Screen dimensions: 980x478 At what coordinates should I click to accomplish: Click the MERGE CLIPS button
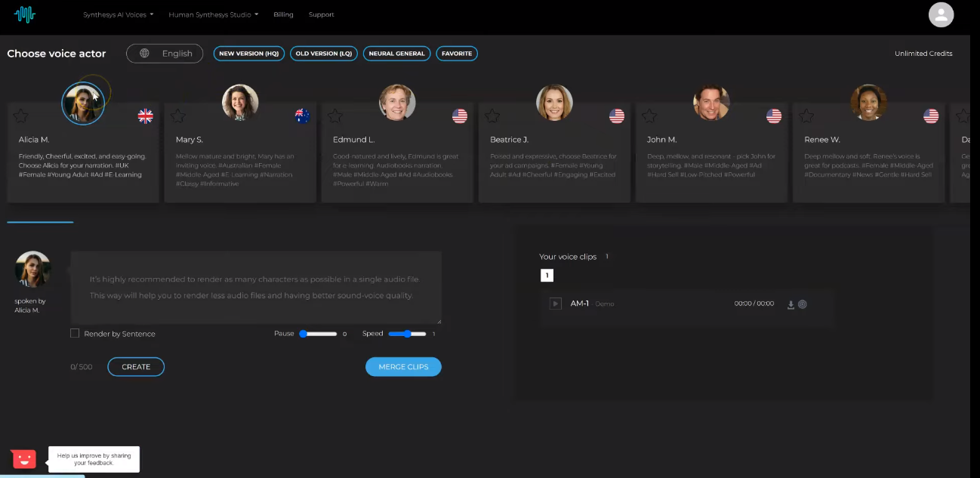[403, 367]
